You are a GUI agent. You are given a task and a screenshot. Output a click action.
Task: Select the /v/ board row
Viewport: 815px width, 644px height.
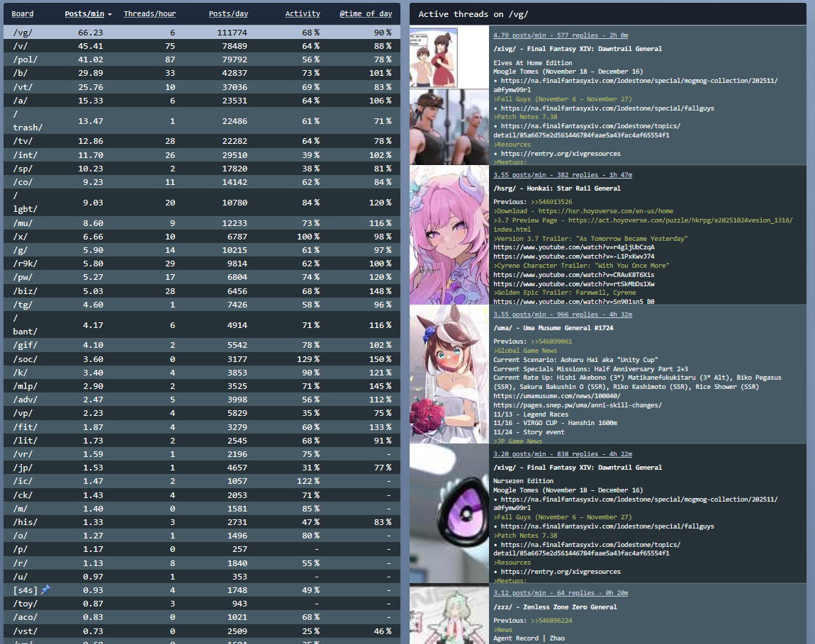point(202,46)
